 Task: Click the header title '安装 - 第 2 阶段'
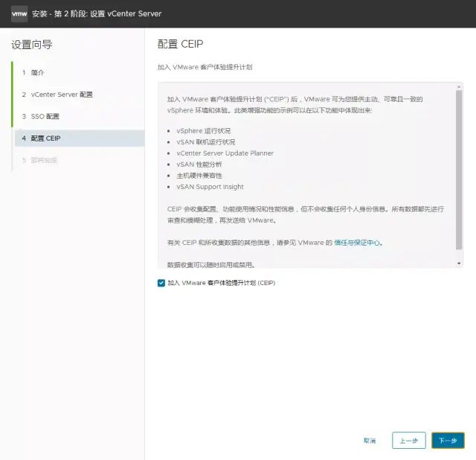tap(97, 13)
